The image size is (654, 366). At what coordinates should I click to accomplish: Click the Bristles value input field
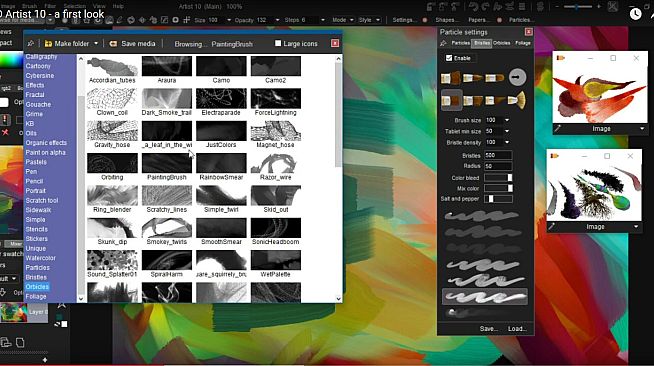point(498,155)
